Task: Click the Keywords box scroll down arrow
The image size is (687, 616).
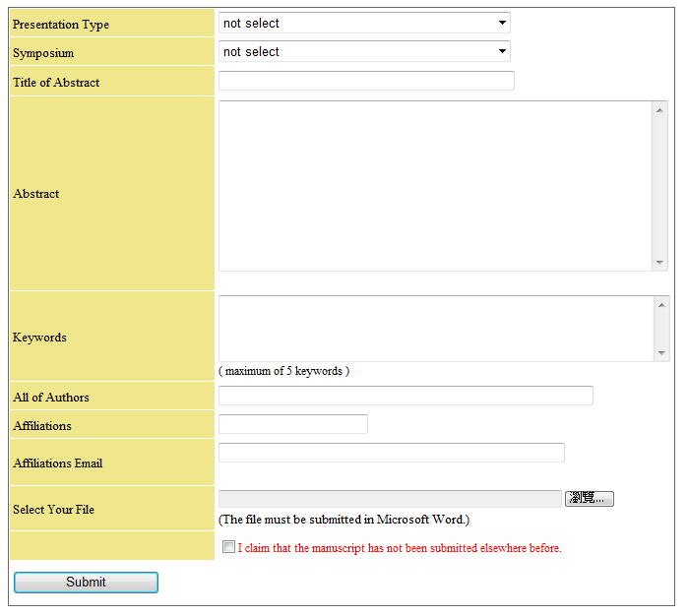Action: click(x=660, y=353)
